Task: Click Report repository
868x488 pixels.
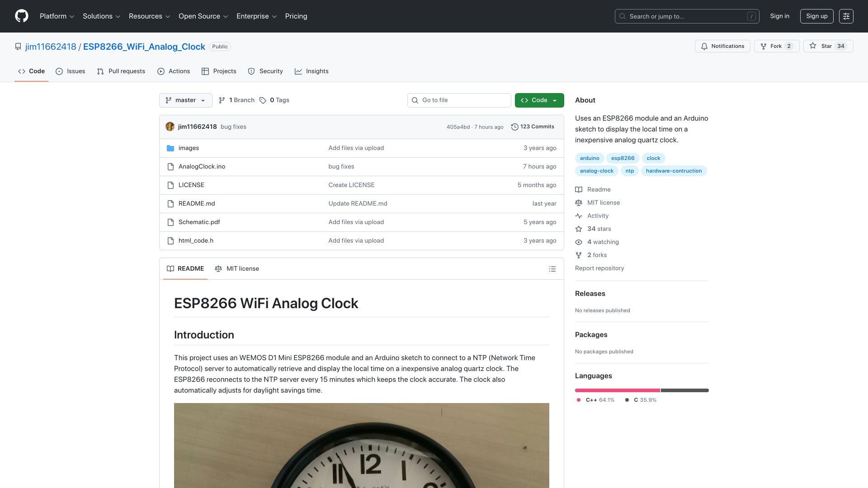Action: click(x=599, y=268)
